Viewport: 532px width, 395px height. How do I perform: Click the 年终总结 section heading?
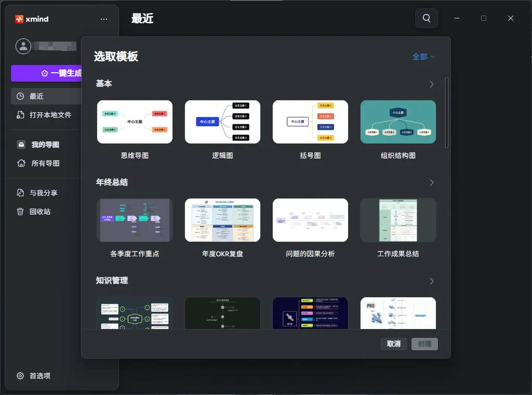coord(112,182)
